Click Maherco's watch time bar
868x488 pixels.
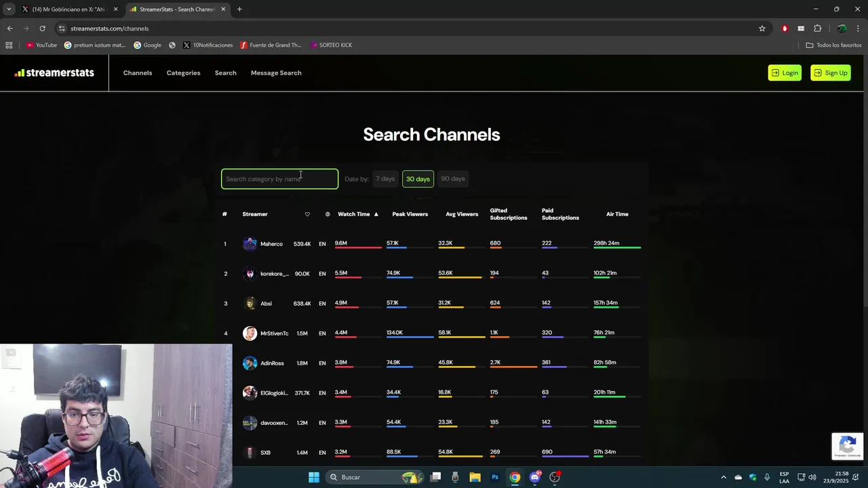pyautogui.click(x=358, y=248)
